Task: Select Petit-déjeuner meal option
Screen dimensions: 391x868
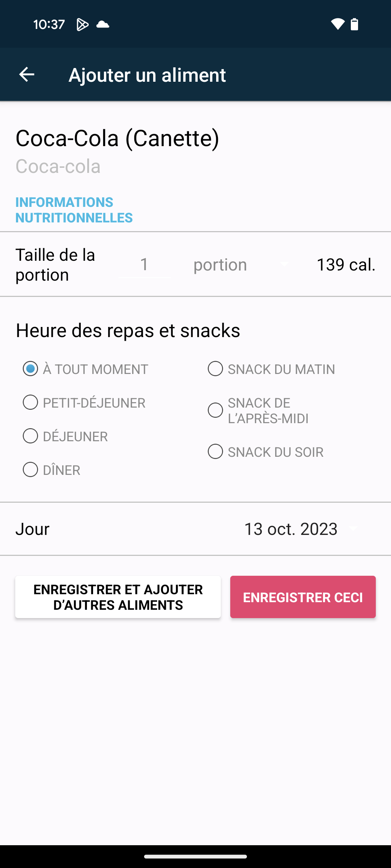Action: click(x=30, y=403)
